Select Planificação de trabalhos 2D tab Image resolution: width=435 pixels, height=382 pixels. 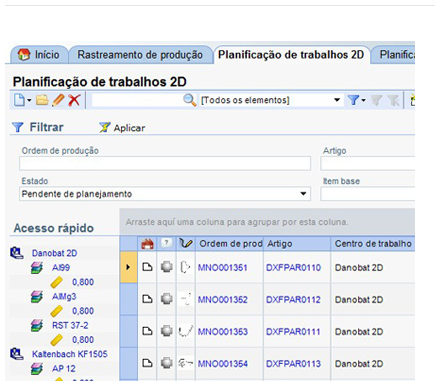click(291, 55)
